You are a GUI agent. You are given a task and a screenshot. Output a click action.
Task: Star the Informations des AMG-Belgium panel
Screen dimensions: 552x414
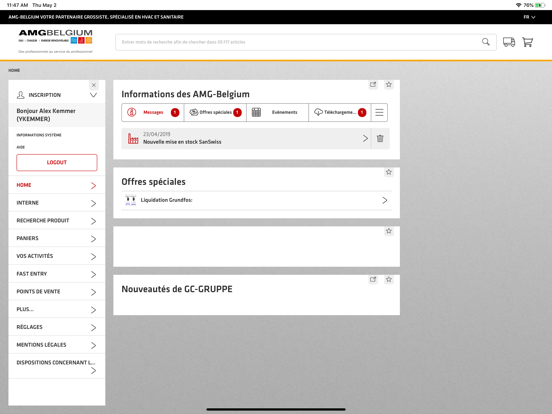[389, 84]
